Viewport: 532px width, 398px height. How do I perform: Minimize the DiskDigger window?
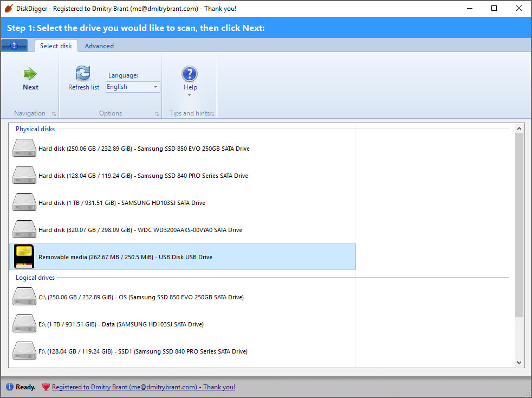470,9
